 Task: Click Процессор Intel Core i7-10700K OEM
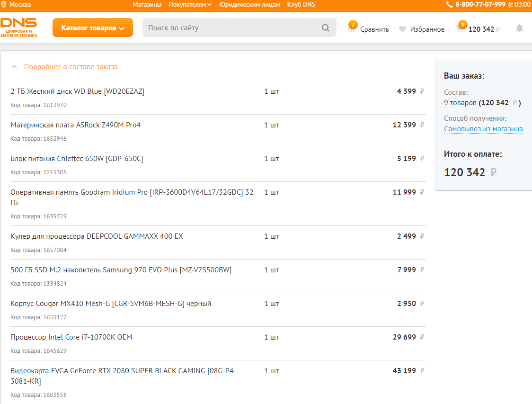71,337
